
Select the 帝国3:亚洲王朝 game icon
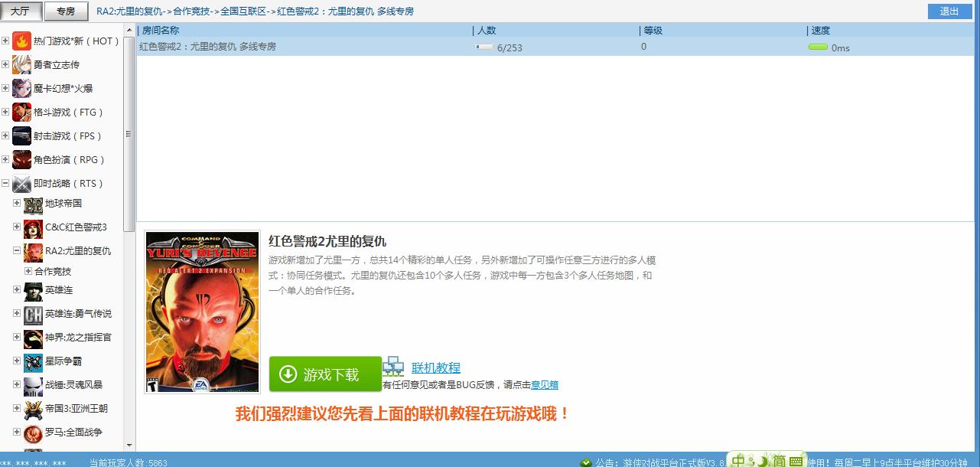pos(33,409)
